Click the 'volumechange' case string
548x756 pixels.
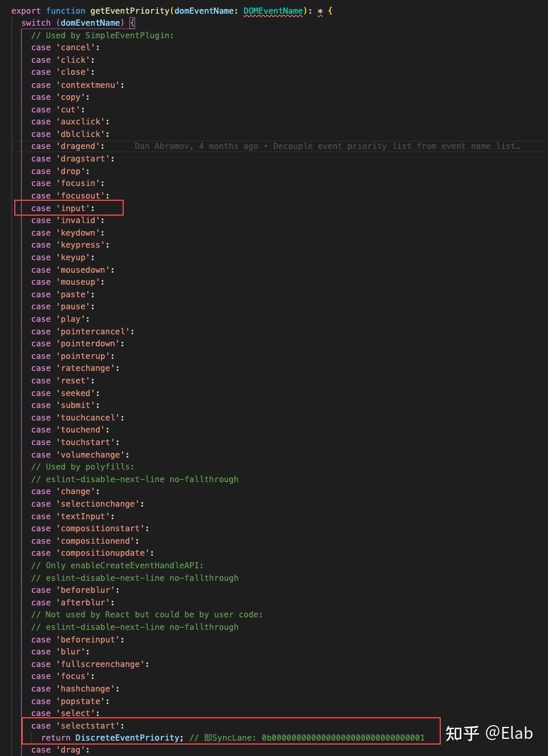pos(92,455)
